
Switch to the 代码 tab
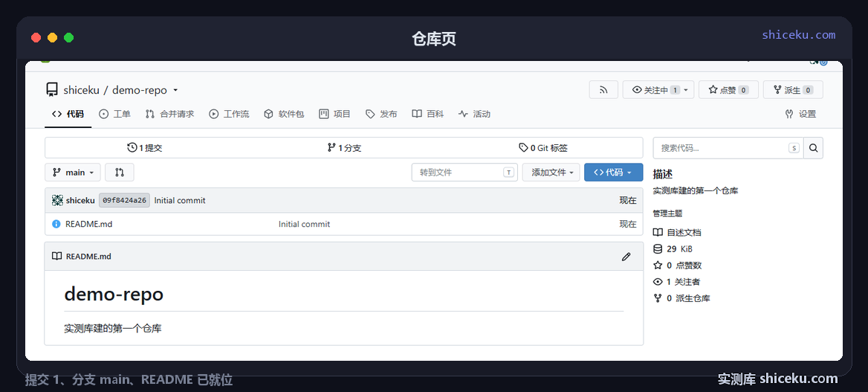[68, 115]
